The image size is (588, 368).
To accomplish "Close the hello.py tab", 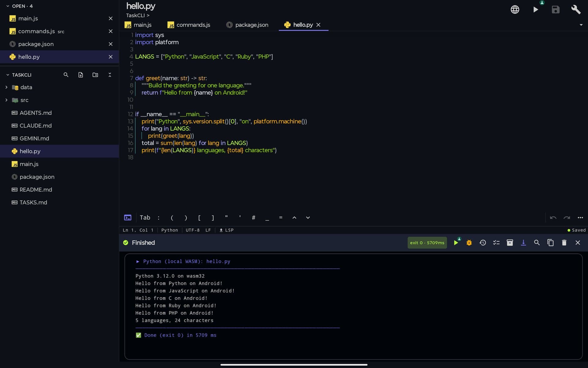I will point(318,25).
